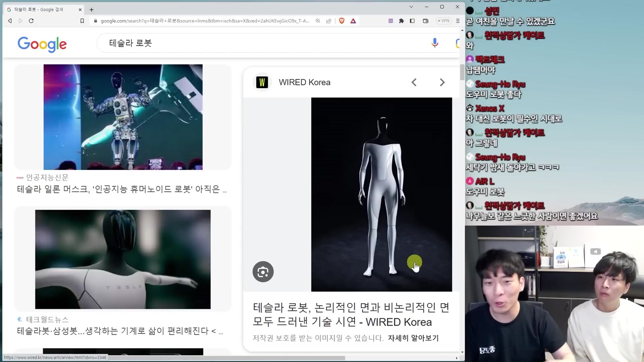Screen dimensions: 644x362
Task: Click the 테크월드뉴스 source label
Action: pyautogui.click(x=47, y=319)
